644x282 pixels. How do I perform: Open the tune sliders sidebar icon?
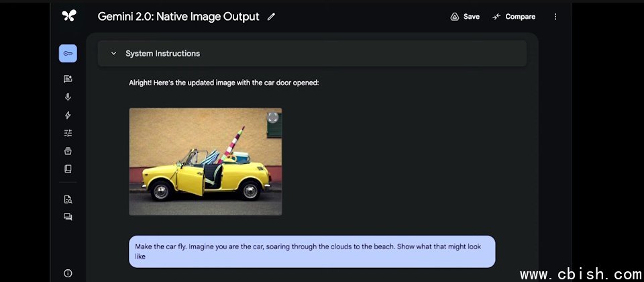coord(68,133)
